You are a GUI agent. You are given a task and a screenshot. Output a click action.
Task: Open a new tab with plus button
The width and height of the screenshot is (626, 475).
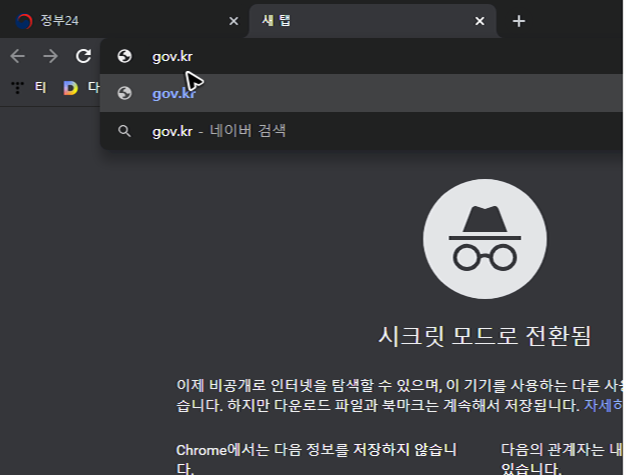pos(519,21)
